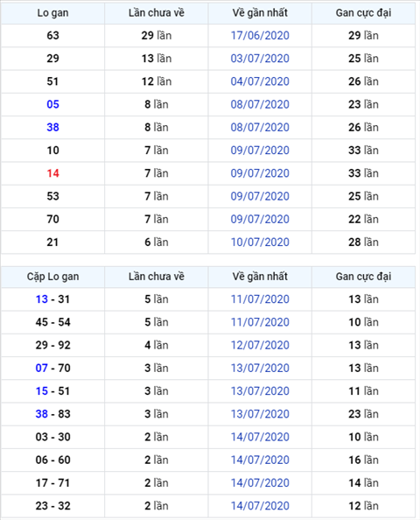Viewport: 420px width, 520px height.
Task: Click date 08/07/2020 in single row 38
Action: [260, 127]
